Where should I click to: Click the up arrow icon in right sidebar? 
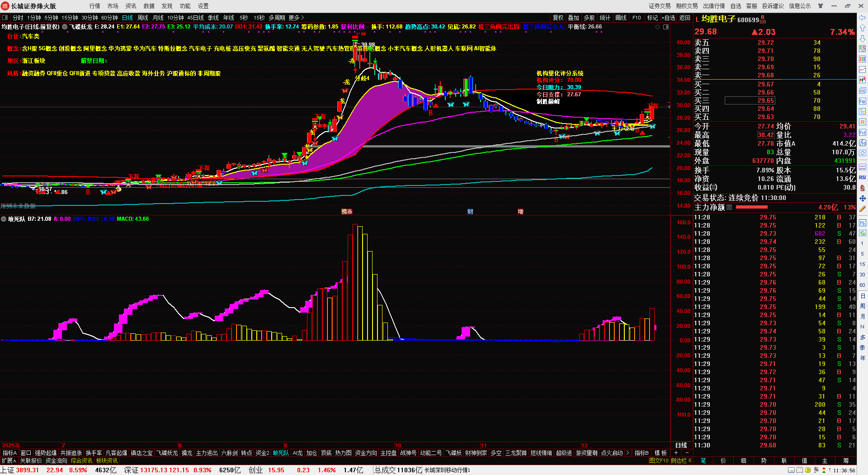pos(863,28)
